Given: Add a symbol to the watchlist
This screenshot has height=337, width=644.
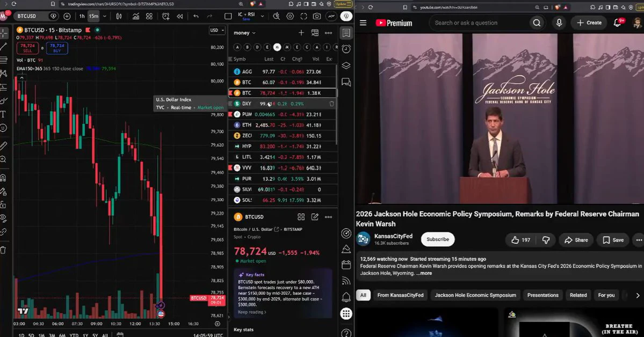Looking at the screenshot, I should (301, 33).
